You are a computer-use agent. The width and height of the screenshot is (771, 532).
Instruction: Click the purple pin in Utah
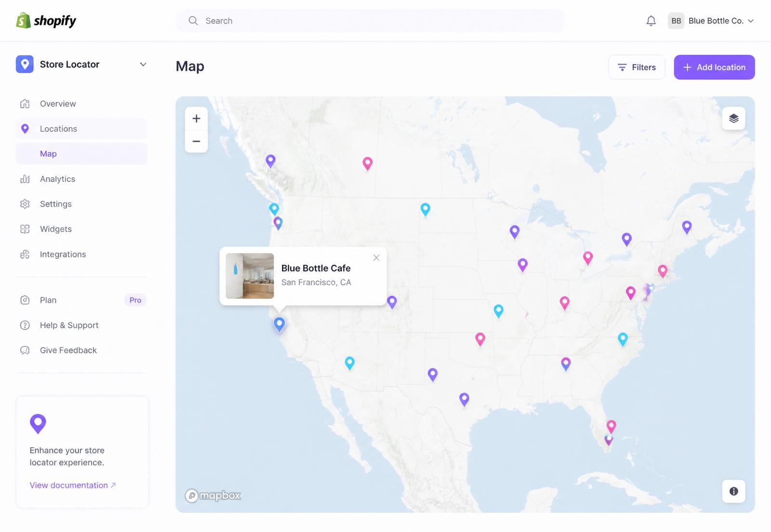392,302
